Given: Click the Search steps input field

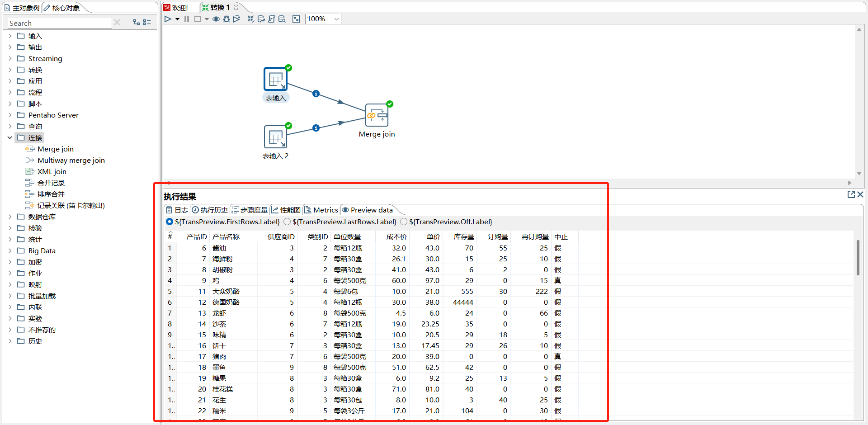Looking at the screenshot, I should (x=59, y=23).
